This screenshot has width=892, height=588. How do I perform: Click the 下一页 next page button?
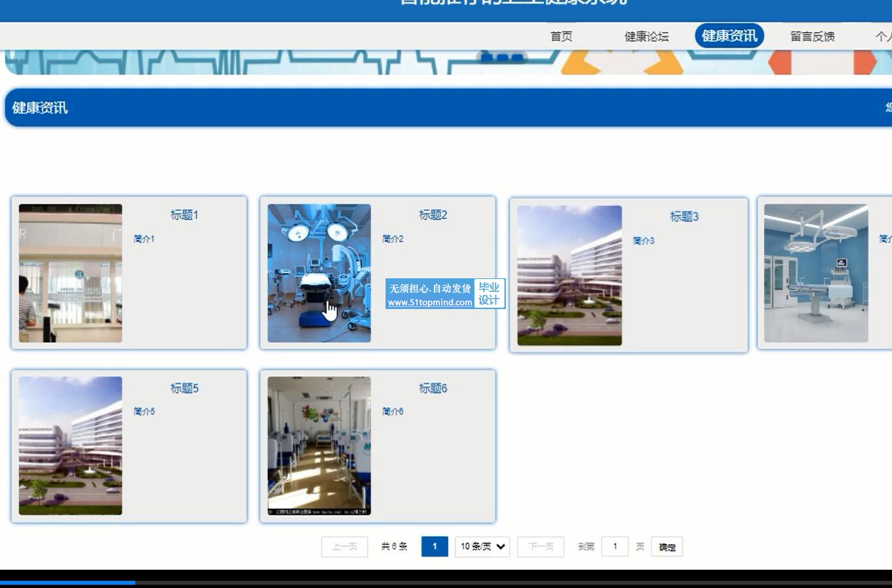[540, 547]
